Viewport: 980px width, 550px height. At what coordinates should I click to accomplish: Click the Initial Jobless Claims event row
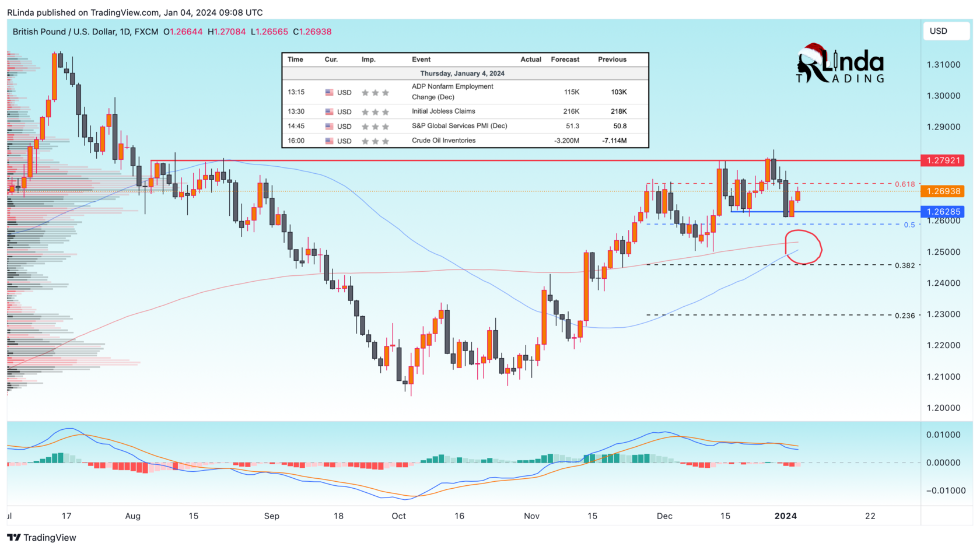465,111
